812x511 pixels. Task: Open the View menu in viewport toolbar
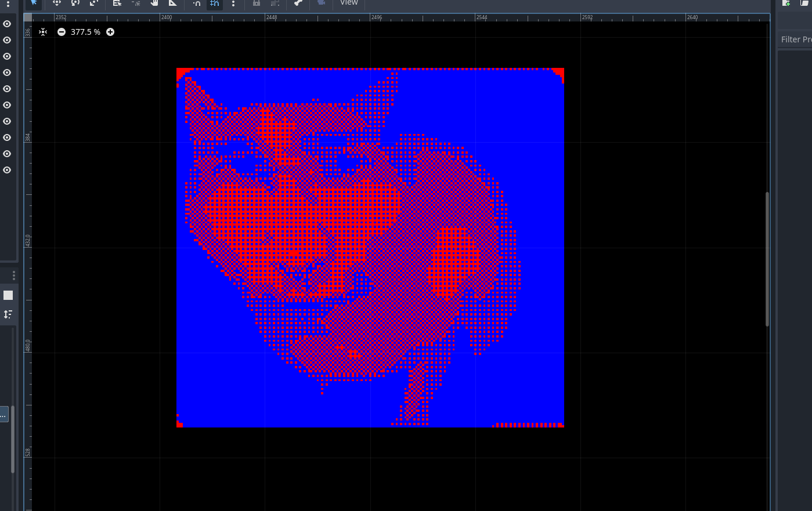click(349, 2)
